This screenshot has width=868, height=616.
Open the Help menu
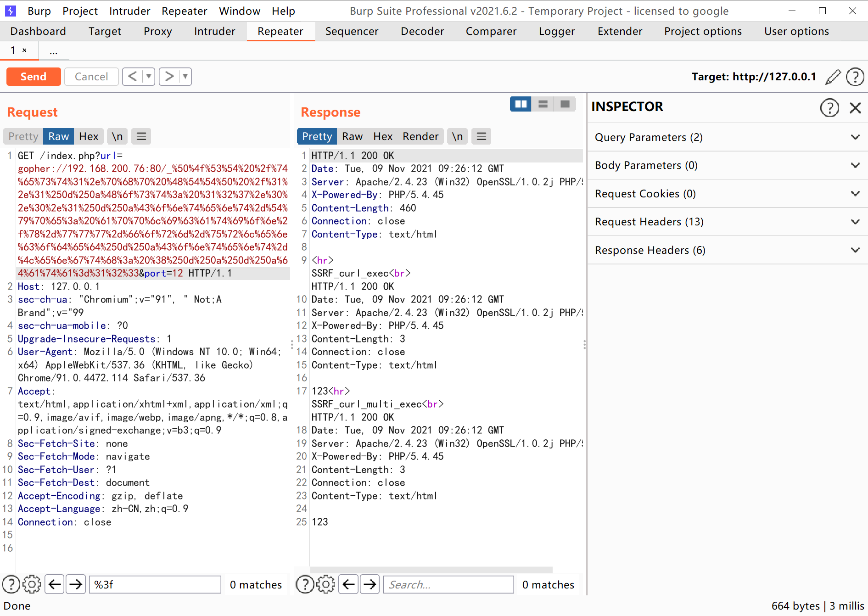click(283, 11)
